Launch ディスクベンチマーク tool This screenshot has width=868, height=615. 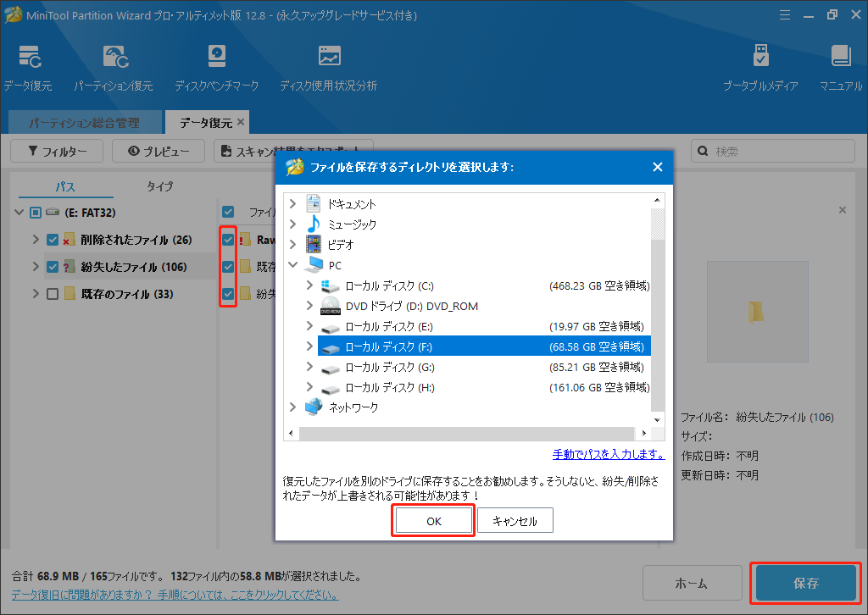pyautogui.click(x=216, y=68)
